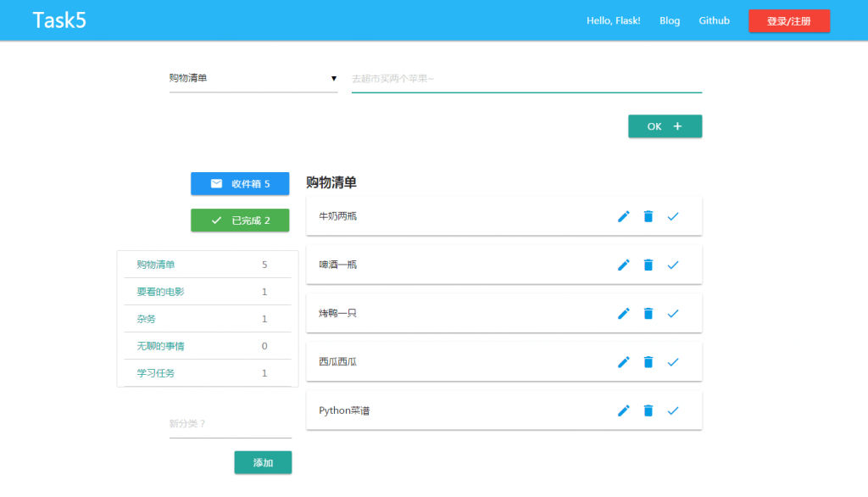Viewport: 868px width, 497px height.
Task: Delete the 啤酒一瓶 task using trash icon
Action: click(x=648, y=265)
